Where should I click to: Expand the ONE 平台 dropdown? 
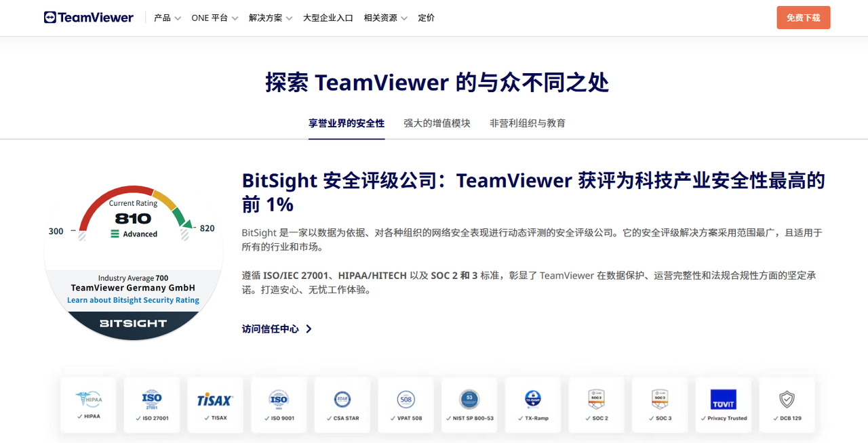[215, 18]
